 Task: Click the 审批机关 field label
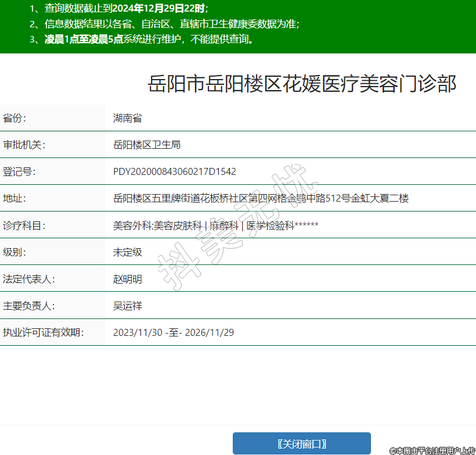tap(24, 145)
